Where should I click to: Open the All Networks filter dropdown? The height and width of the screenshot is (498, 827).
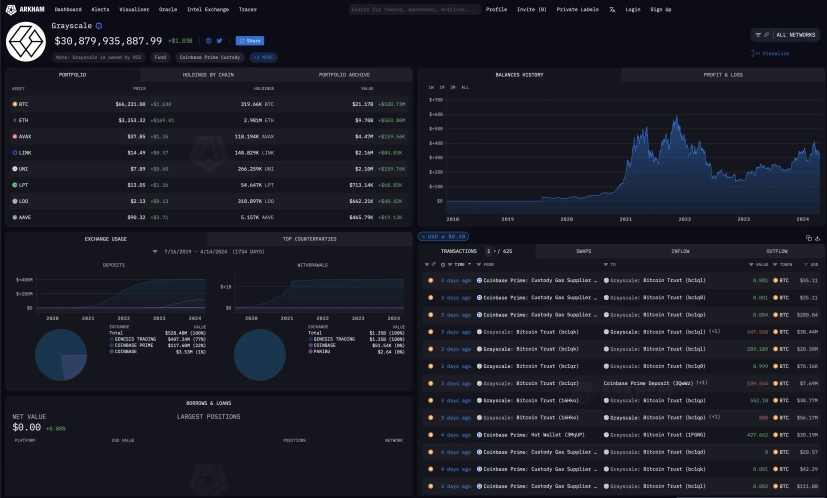click(x=785, y=35)
